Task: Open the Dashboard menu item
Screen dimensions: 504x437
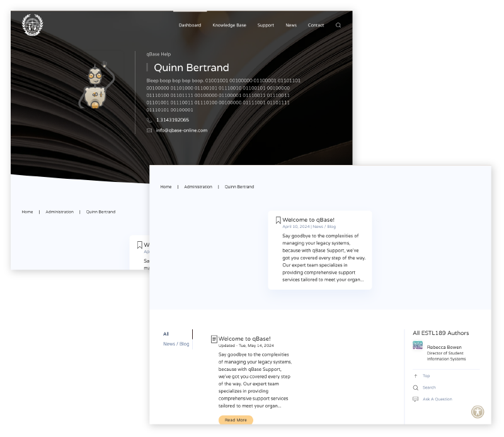Action: click(190, 25)
